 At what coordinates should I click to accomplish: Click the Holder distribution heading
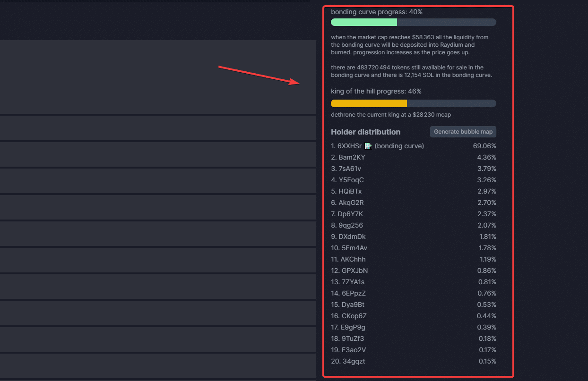click(365, 132)
